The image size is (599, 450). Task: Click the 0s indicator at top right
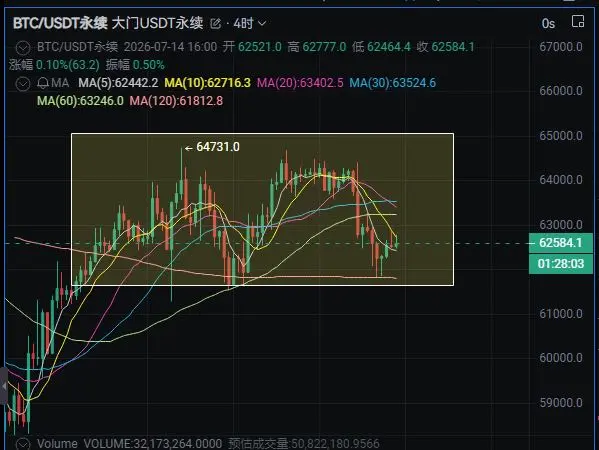548,24
